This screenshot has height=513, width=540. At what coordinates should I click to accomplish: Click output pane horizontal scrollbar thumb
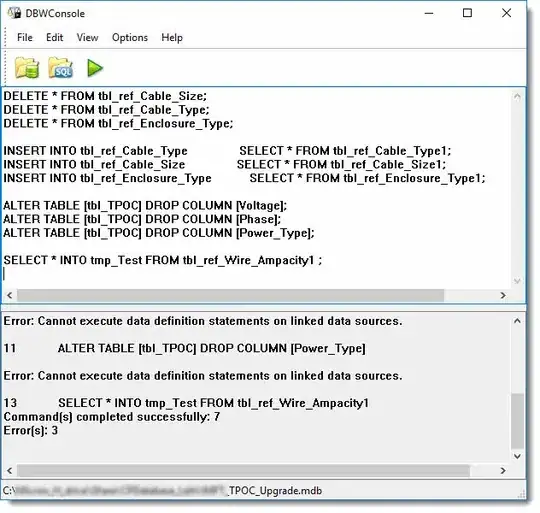pyautogui.click(x=243, y=470)
